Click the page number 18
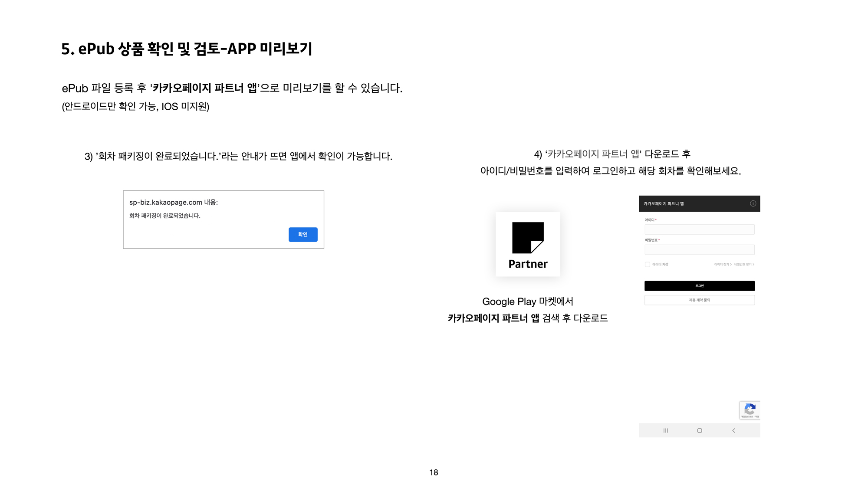This screenshot has width=868, height=488. pos(434,472)
